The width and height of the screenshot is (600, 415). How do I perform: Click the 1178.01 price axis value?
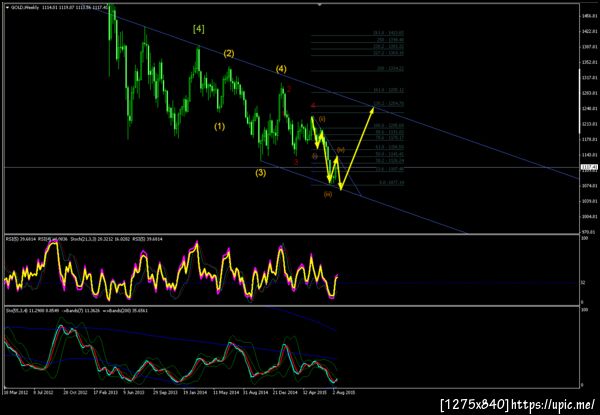[x=590, y=140]
